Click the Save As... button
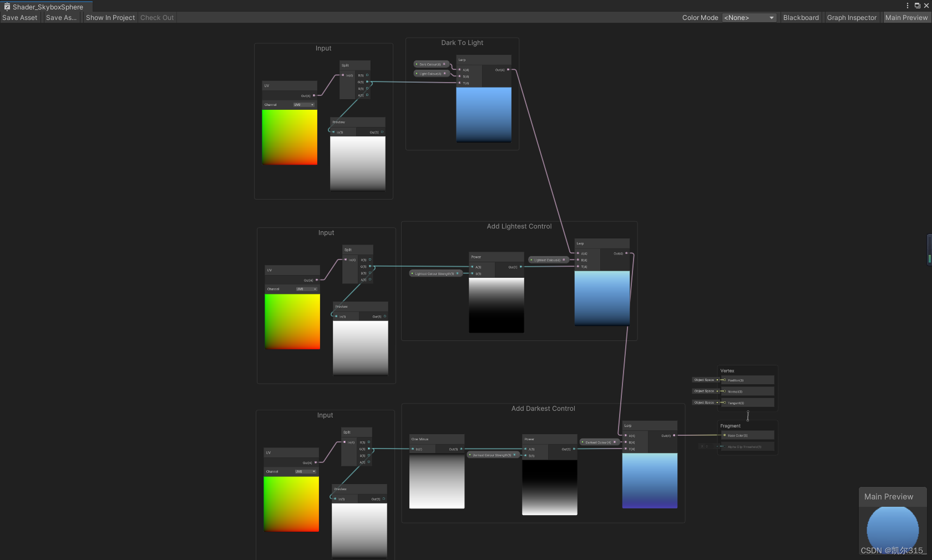The image size is (932, 560). (x=61, y=17)
